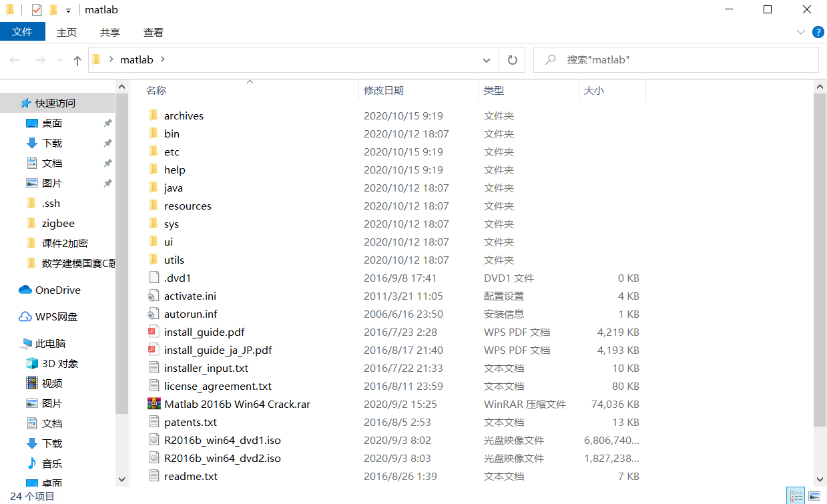This screenshot has height=504, width=827.
Task: Open the 3D 对象 icon in sidebar
Action: click(32, 363)
